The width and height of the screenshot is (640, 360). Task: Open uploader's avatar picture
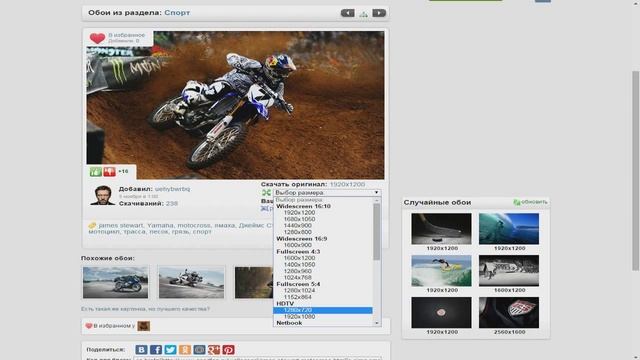pyautogui.click(x=102, y=195)
